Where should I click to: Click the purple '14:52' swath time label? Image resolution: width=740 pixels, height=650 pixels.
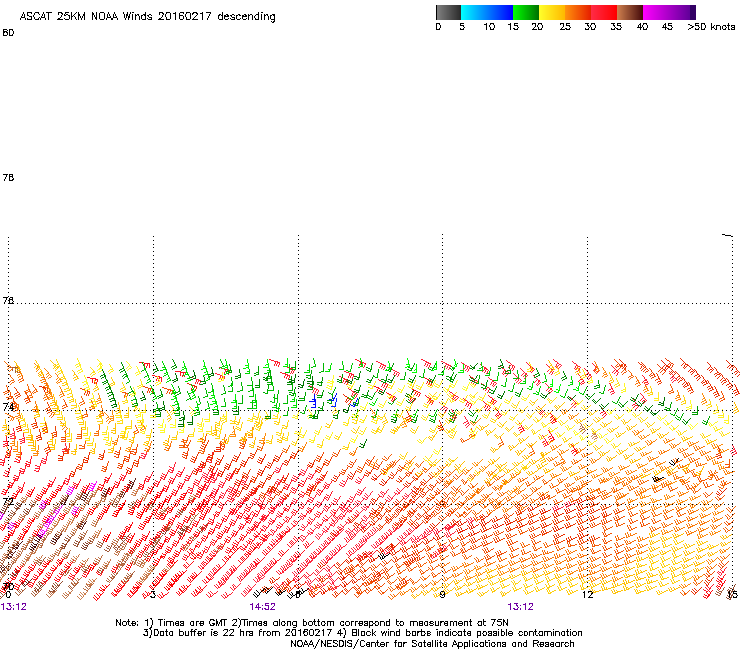[x=262, y=607]
